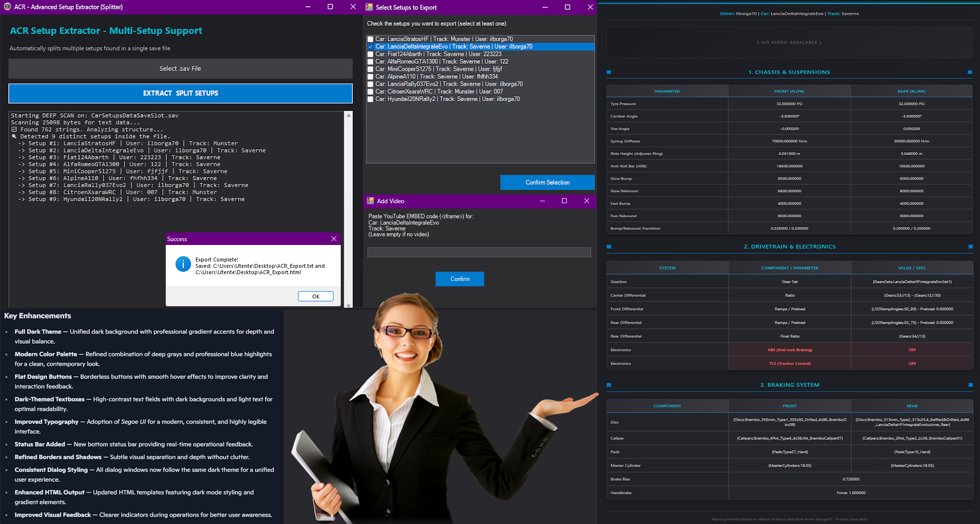The height and width of the screenshot is (524, 980).
Task: Minimize the Select Setups to Export window
Action: [544, 7]
